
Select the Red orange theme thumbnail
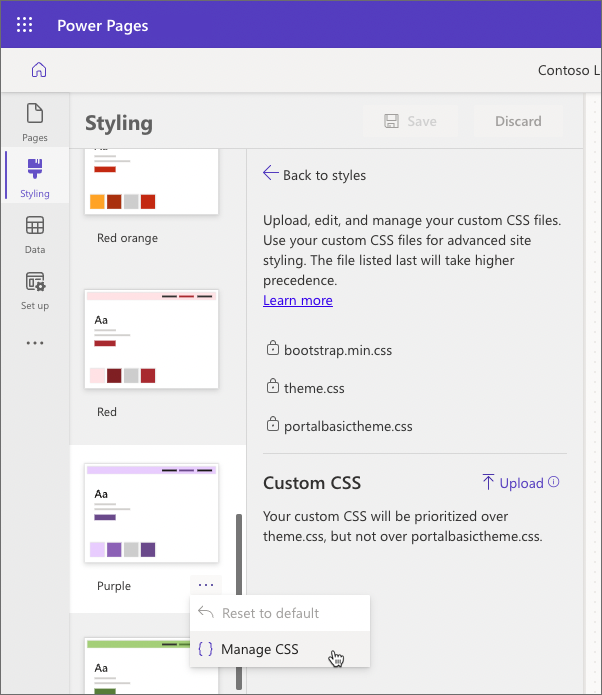click(x=151, y=182)
